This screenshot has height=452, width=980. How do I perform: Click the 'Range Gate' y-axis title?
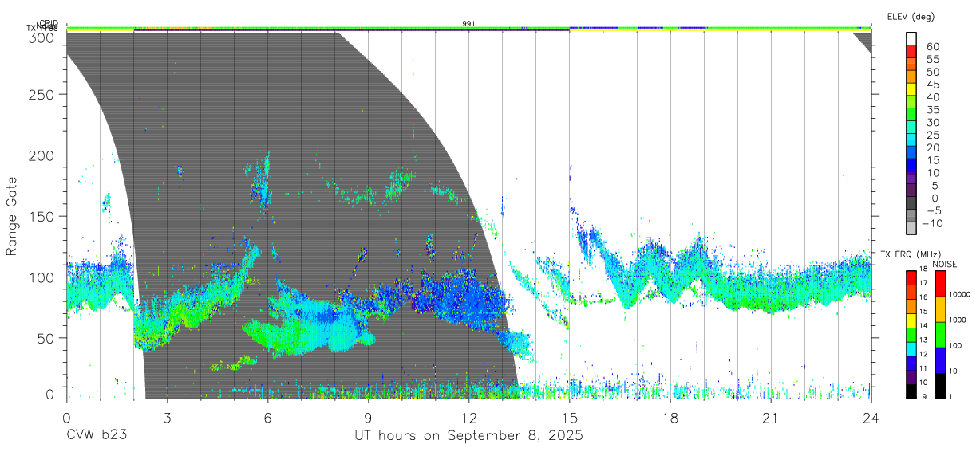[12, 216]
